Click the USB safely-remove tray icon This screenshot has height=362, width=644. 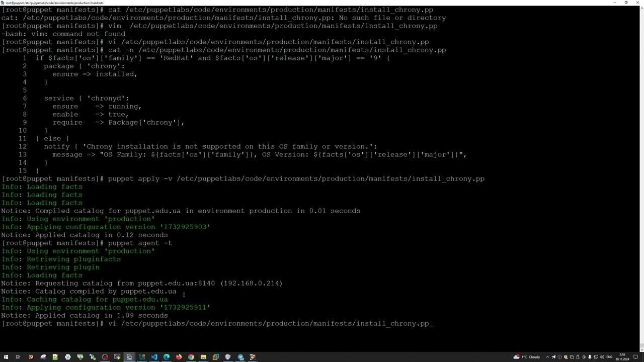click(578, 357)
